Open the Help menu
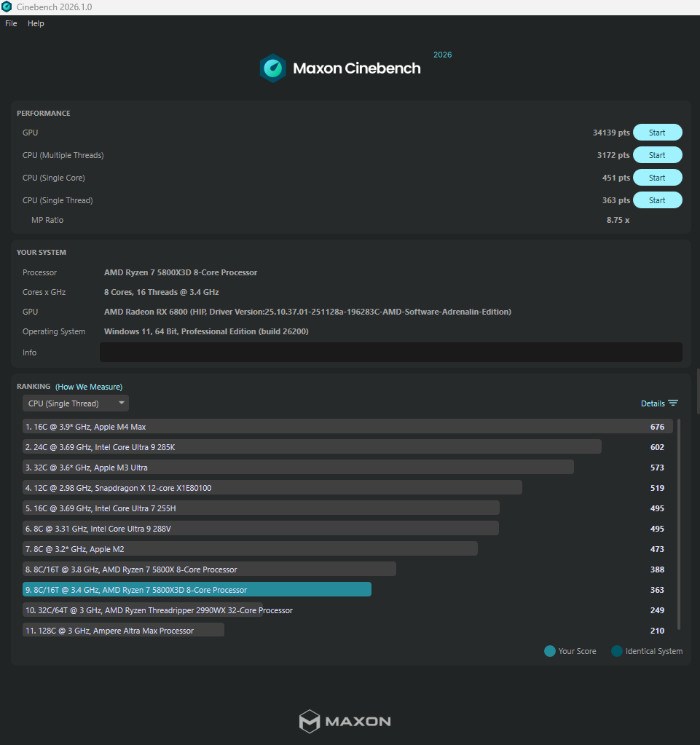Image resolution: width=700 pixels, height=745 pixels. pos(36,23)
